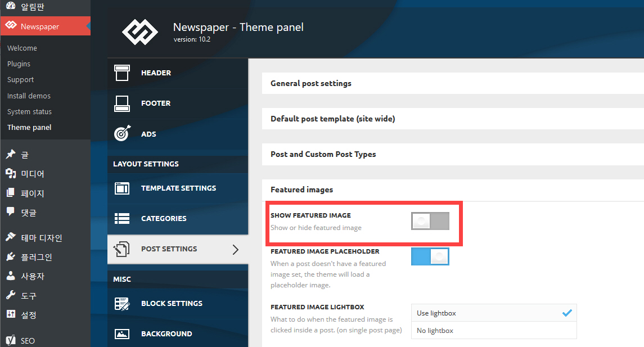Image resolution: width=644 pixels, height=347 pixels.
Task: Open the POST SETTINGS tab
Action: point(178,249)
